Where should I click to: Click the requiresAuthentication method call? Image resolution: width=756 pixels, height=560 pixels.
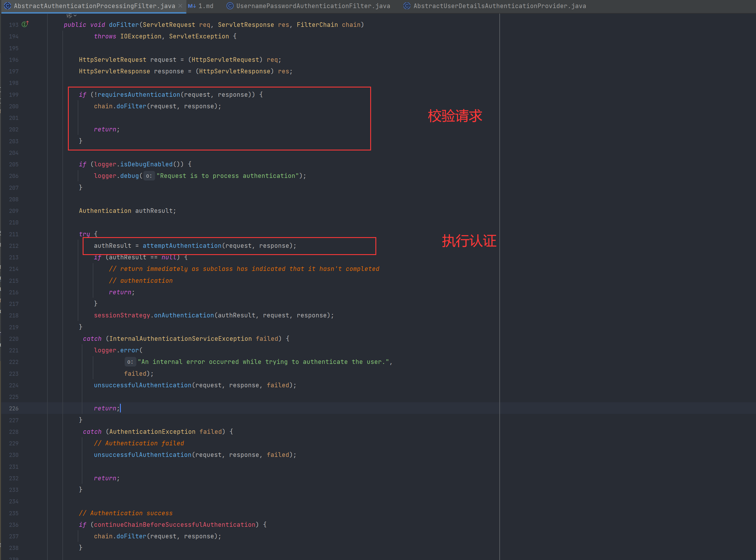(139, 95)
